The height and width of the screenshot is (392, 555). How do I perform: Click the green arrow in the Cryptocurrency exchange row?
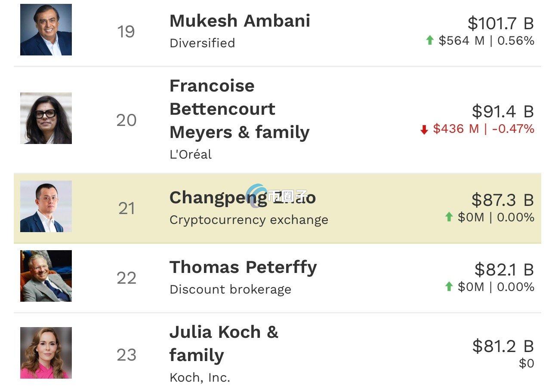(x=449, y=217)
